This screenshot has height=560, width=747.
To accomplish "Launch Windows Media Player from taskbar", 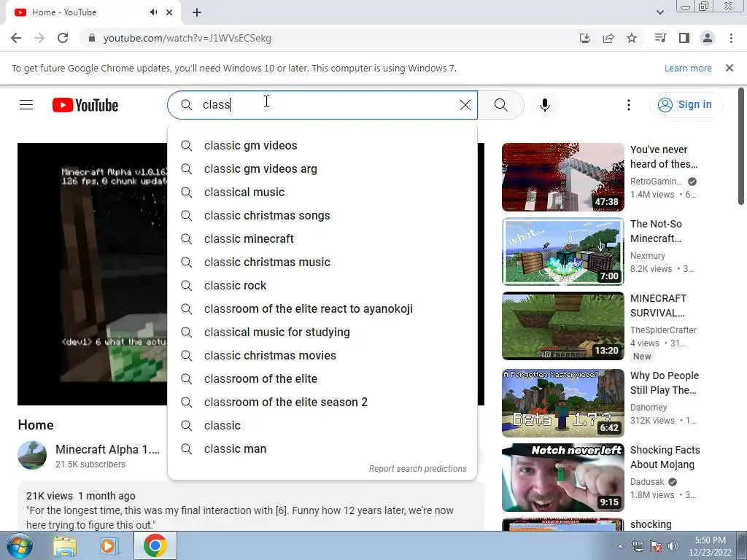I will [109, 546].
